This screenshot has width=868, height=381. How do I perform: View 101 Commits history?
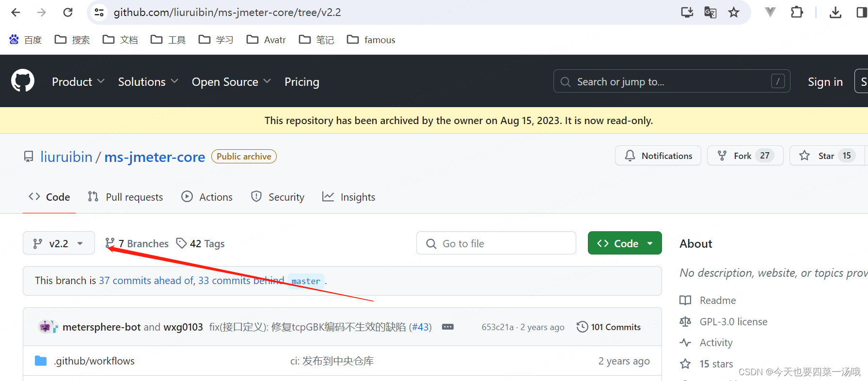(x=608, y=327)
